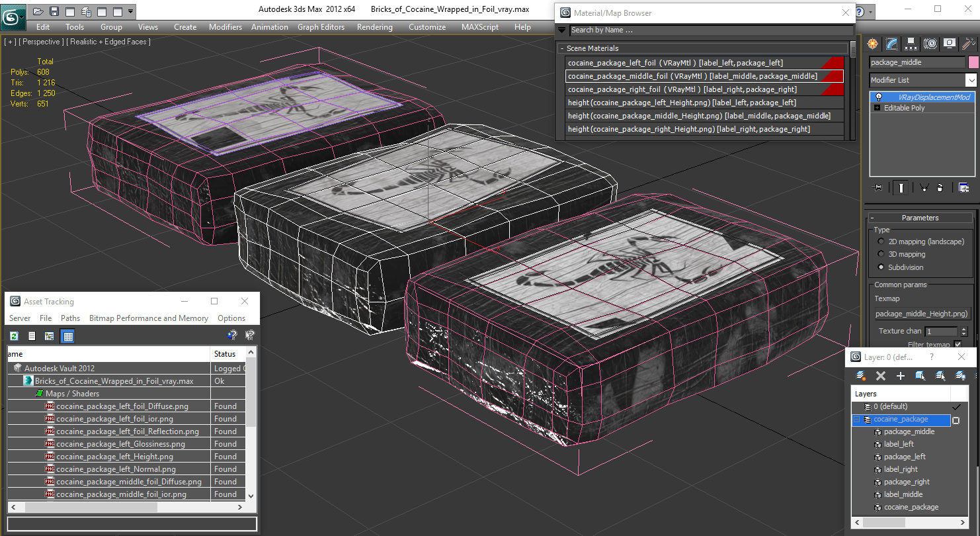Toggle the Filter texmap checkbox
980x536 pixels.
coord(957,344)
